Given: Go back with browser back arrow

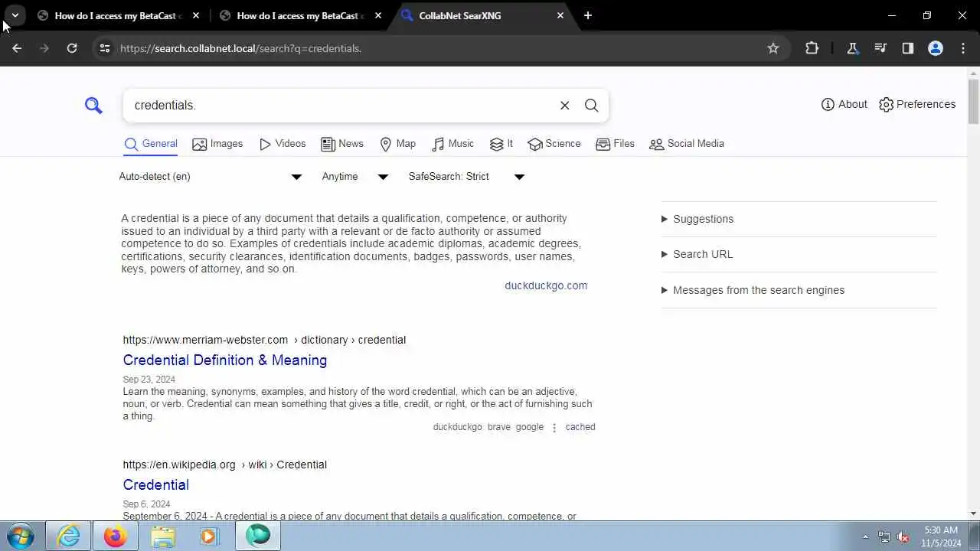Looking at the screenshot, I should pyautogui.click(x=17, y=48).
